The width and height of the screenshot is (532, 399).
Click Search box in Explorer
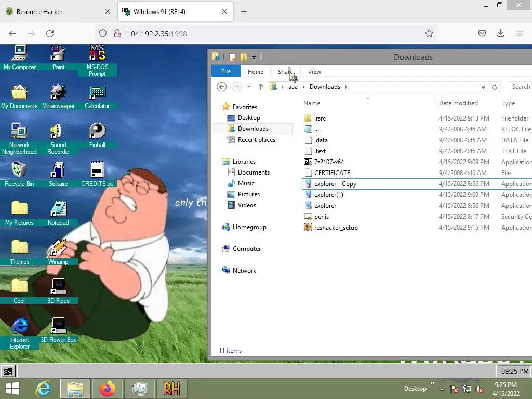(x=520, y=87)
